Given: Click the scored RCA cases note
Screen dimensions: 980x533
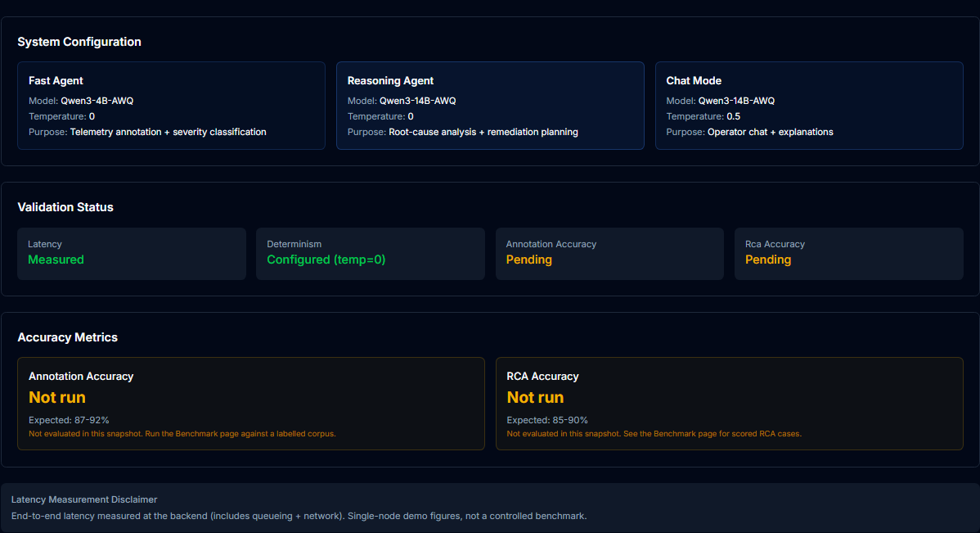Looking at the screenshot, I should [654, 434].
